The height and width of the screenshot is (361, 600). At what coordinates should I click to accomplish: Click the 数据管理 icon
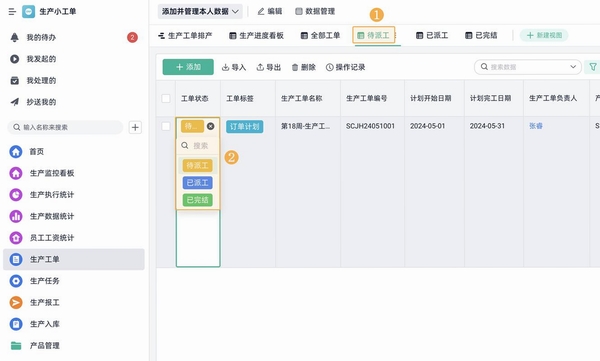pyautogui.click(x=299, y=11)
